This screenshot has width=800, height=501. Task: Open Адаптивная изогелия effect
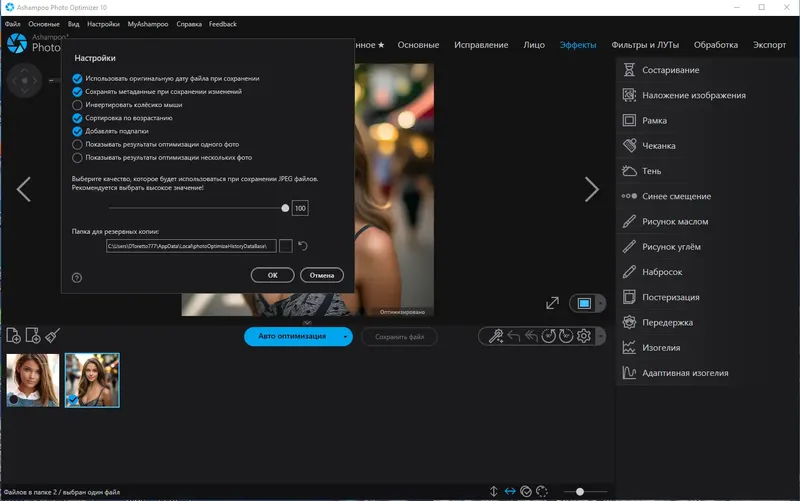(x=675, y=373)
